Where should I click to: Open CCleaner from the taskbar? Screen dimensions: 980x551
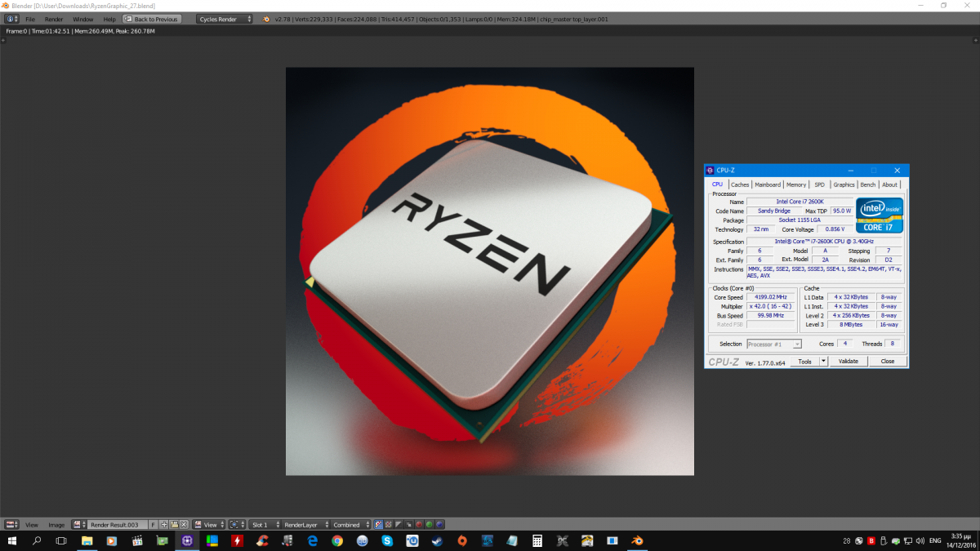pos(262,540)
